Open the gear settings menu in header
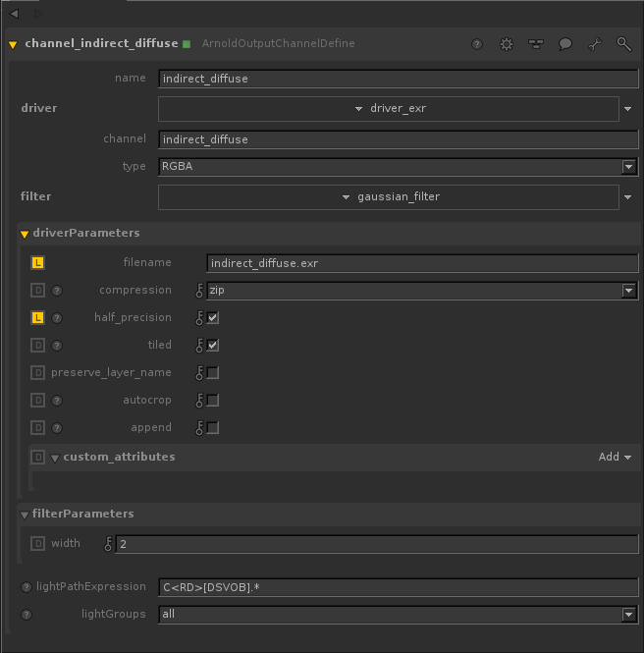This screenshot has height=653, width=644. [x=507, y=44]
